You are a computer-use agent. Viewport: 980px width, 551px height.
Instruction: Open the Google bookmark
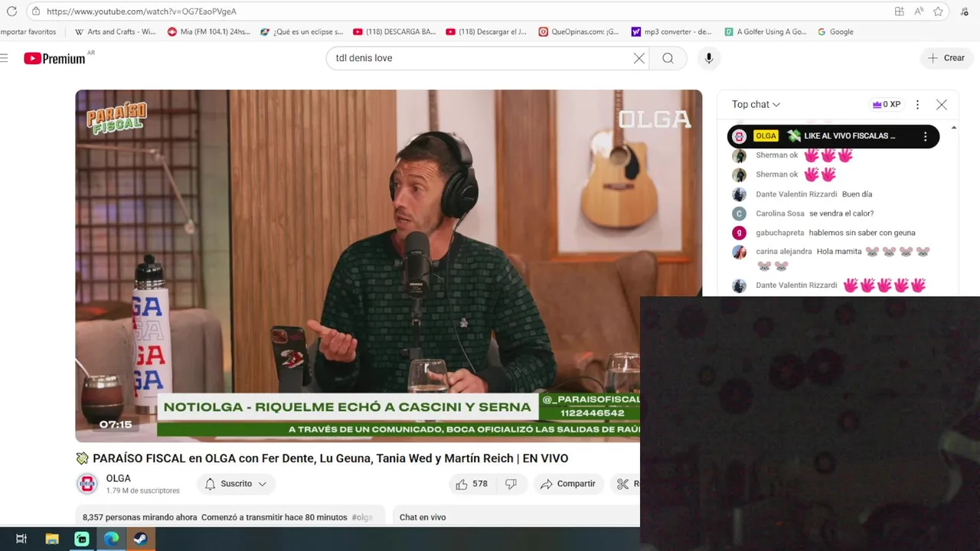pos(835,32)
